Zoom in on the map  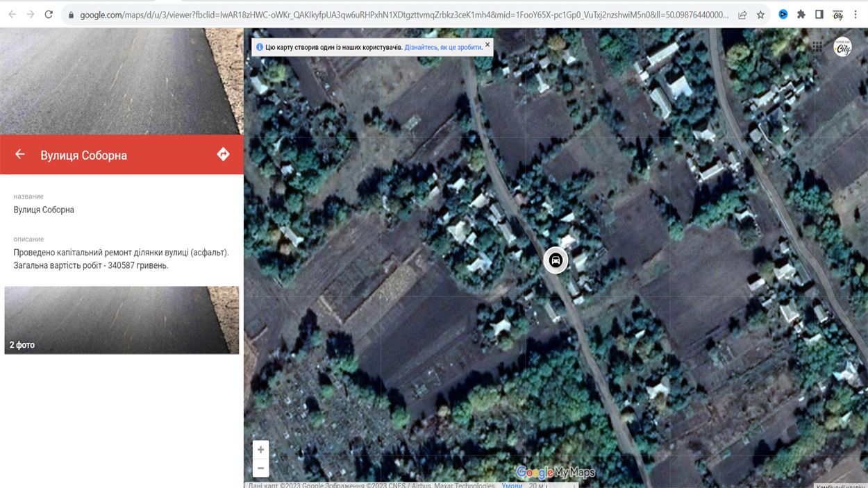click(261, 450)
